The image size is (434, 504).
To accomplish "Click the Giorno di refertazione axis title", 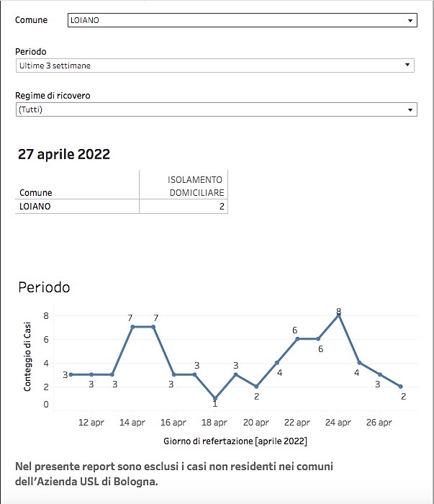I will point(235,441).
